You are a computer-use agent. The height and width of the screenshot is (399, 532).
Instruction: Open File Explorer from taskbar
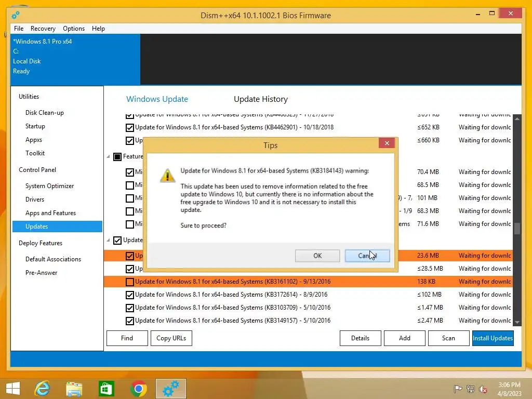tap(74, 389)
